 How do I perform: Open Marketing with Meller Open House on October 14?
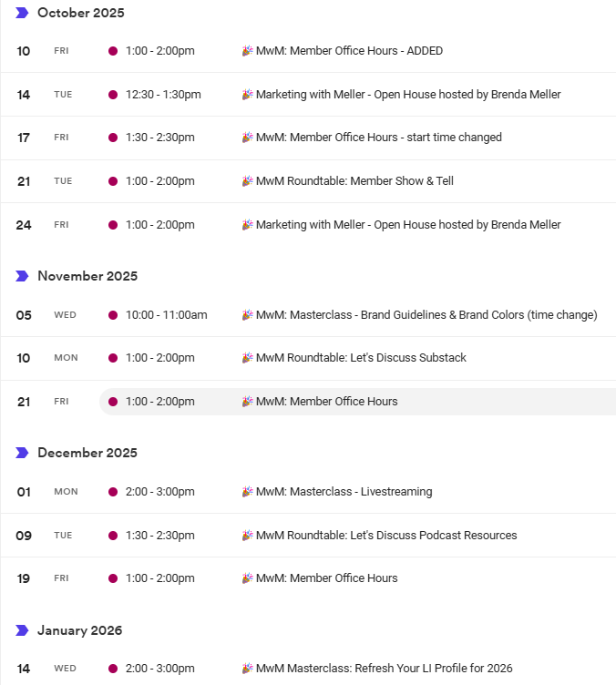(x=408, y=95)
